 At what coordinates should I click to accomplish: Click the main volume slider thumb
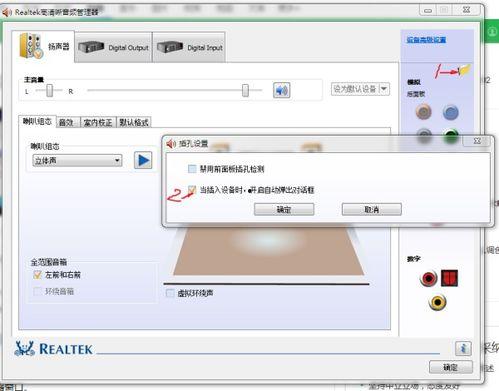pyautogui.click(x=245, y=90)
